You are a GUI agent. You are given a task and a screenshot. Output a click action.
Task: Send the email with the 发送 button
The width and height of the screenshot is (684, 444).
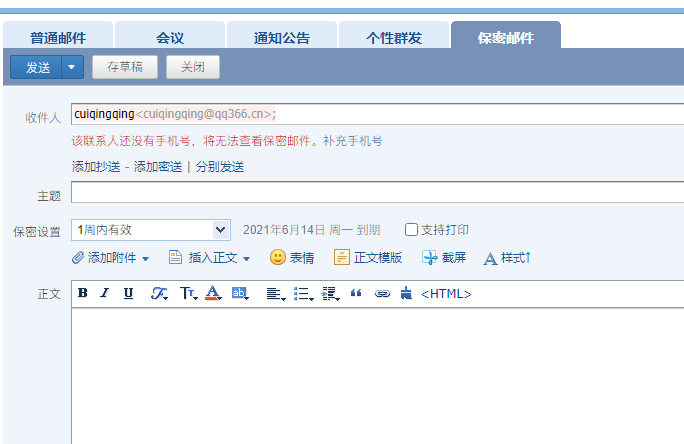click(36, 67)
